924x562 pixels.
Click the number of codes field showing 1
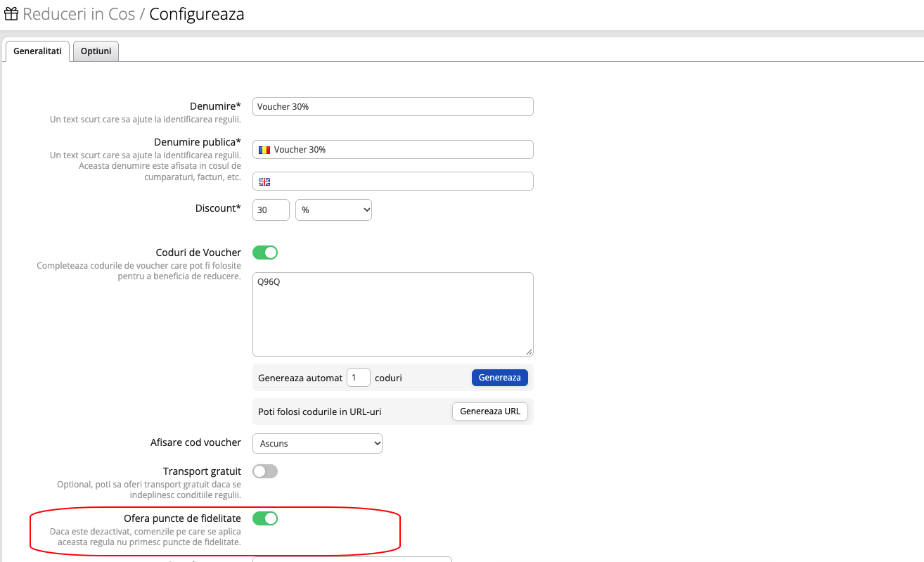click(x=359, y=378)
